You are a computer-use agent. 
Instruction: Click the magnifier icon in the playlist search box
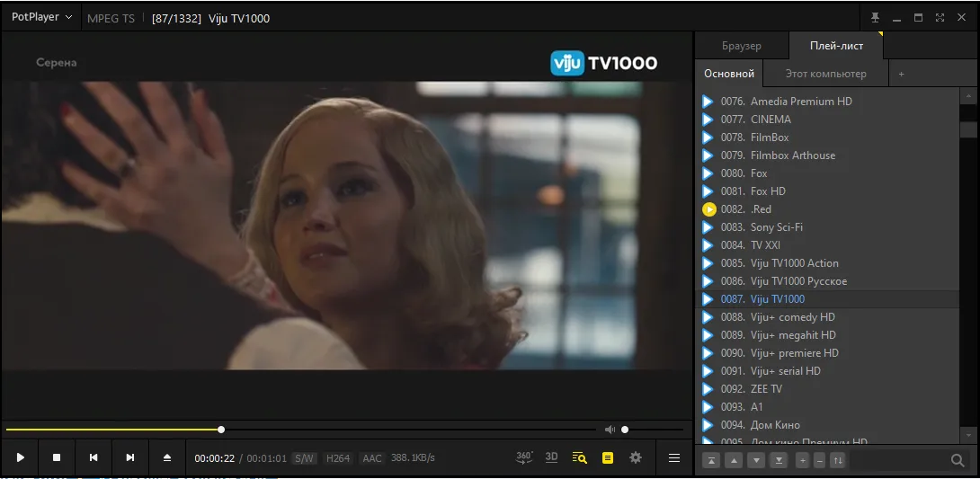tap(958, 461)
